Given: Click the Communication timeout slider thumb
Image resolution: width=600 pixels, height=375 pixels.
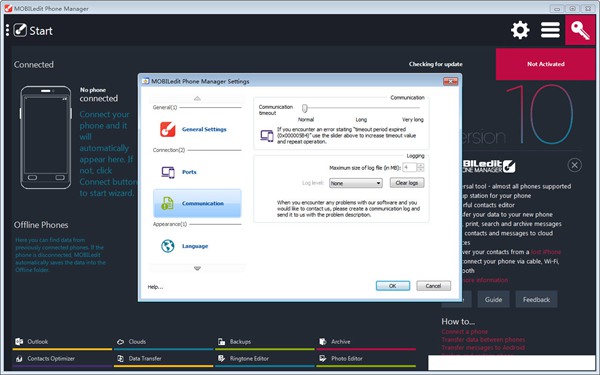Looking at the screenshot, I should point(305,108).
